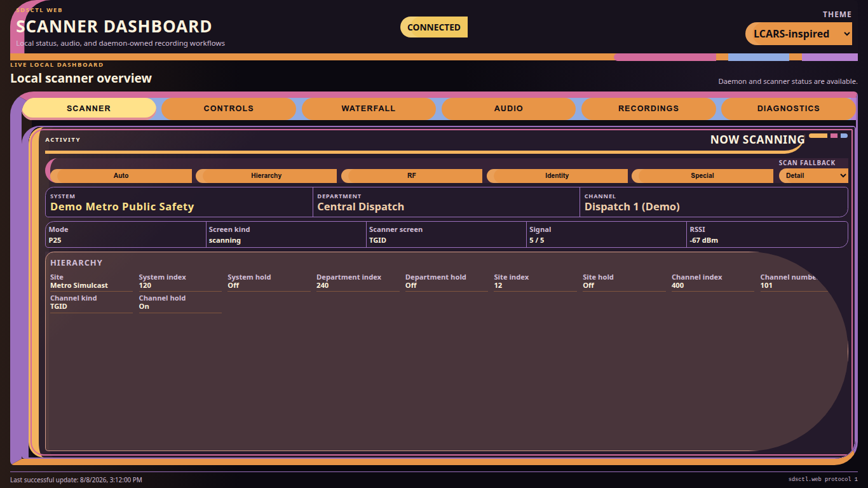Click the Channel index value '400'
The image size is (868, 488).
(x=678, y=285)
